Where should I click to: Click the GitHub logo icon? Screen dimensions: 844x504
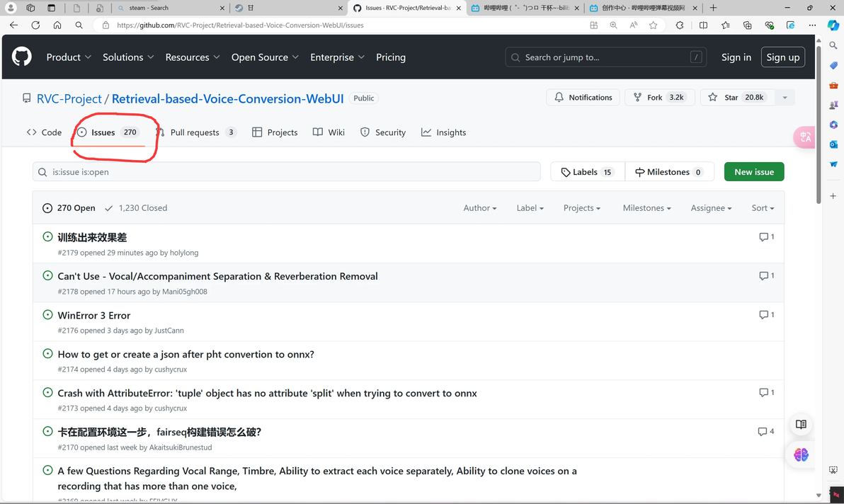[22, 57]
